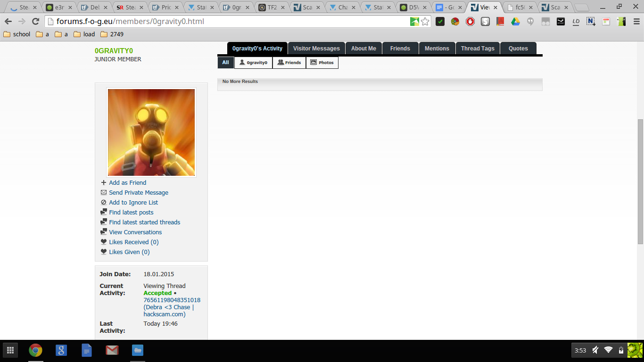
Task: Open the school bookmarks folder
Action: (17, 34)
